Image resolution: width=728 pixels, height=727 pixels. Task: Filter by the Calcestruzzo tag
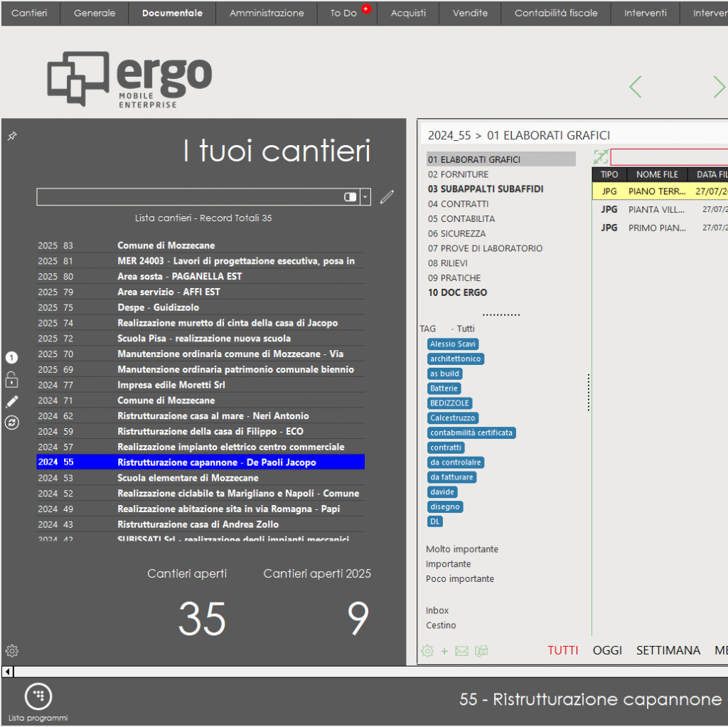point(453,418)
